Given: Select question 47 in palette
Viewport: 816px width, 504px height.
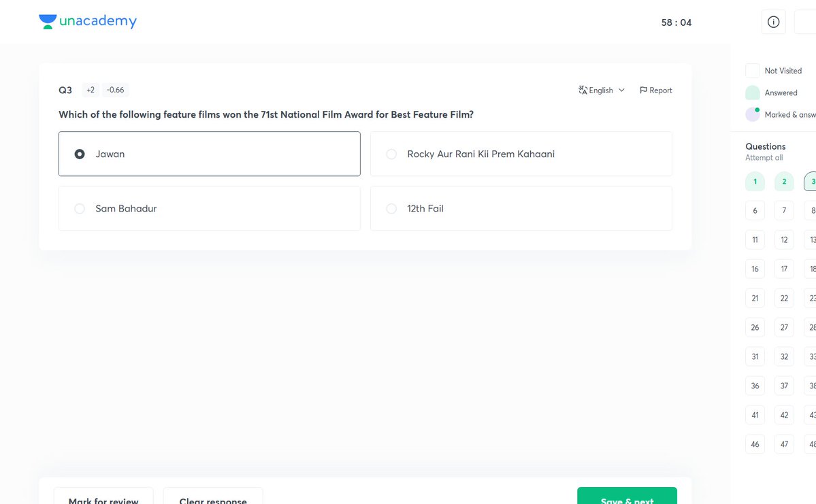Looking at the screenshot, I should [784, 443].
